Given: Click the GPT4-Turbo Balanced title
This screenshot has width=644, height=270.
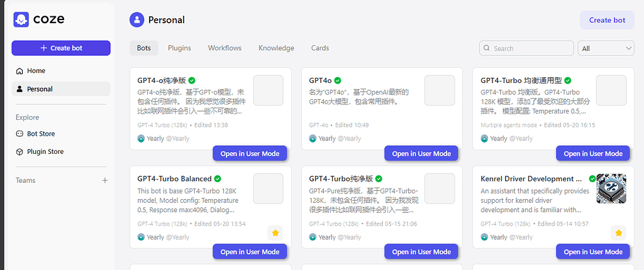Looking at the screenshot, I should tap(175, 179).
